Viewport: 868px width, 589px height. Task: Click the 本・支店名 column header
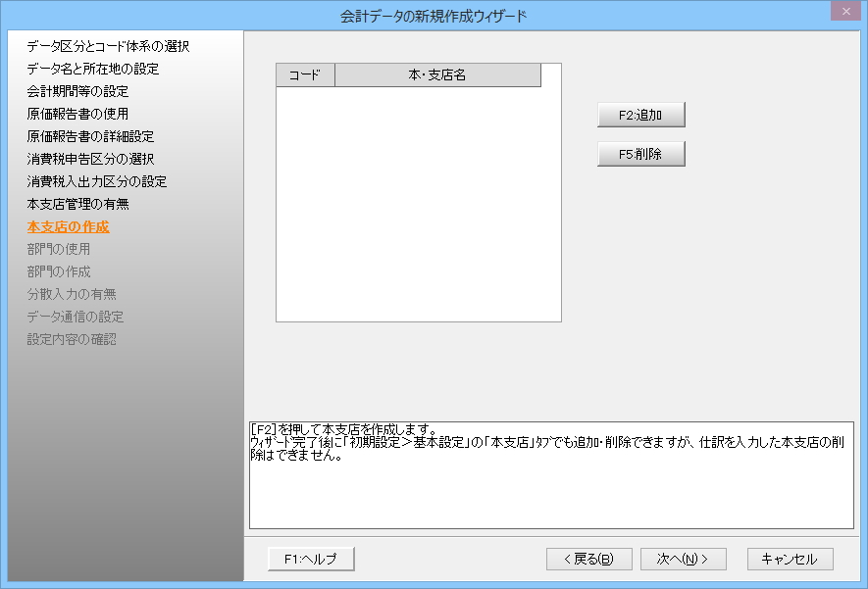[x=437, y=75]
